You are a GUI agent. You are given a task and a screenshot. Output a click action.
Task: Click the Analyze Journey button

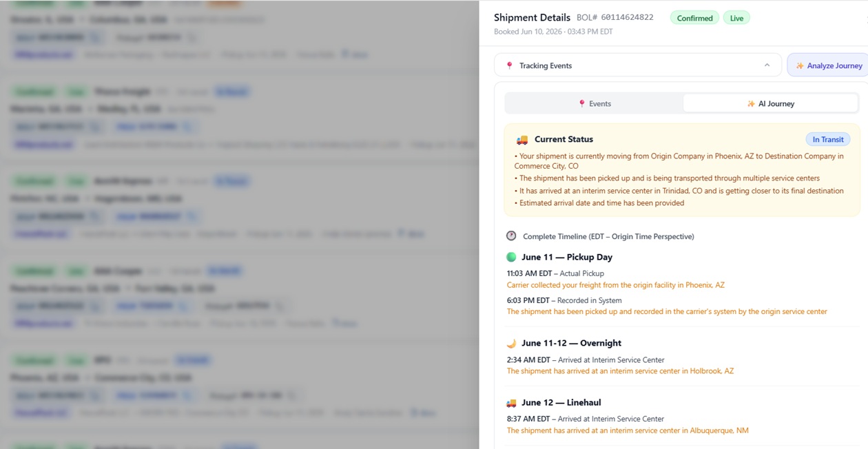[828, 65]
